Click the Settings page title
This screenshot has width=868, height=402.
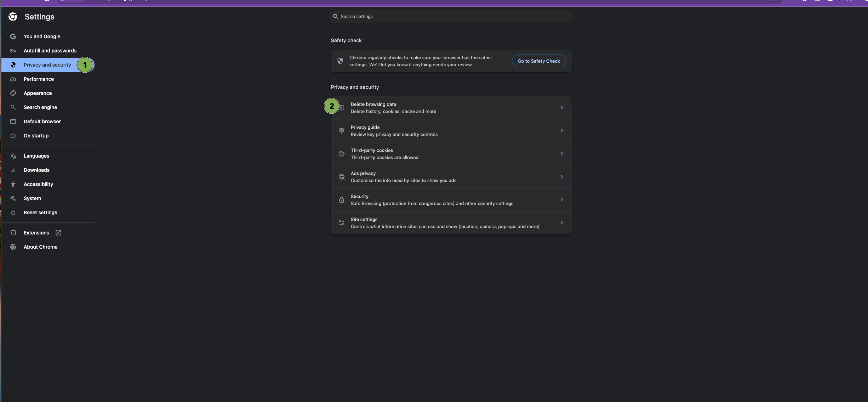(x=39, y=17)
